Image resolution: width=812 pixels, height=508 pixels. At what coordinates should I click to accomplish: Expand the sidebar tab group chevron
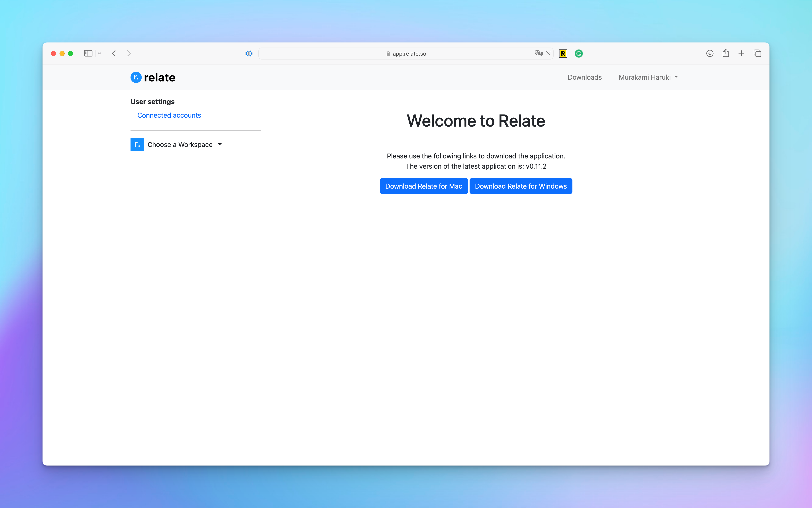pos(99,54)
